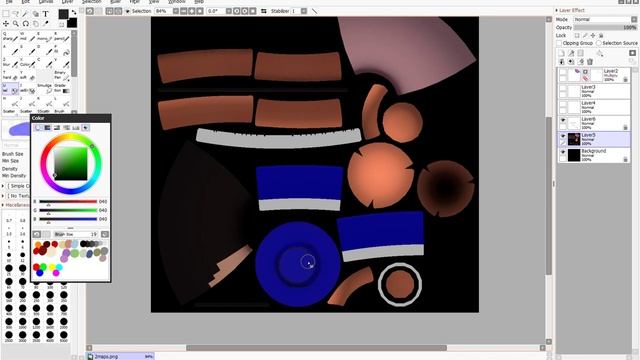The height and width of the screenshot is (360, 640).
Task: Choose the foreground color swatch
Action: tap(63, 14)
